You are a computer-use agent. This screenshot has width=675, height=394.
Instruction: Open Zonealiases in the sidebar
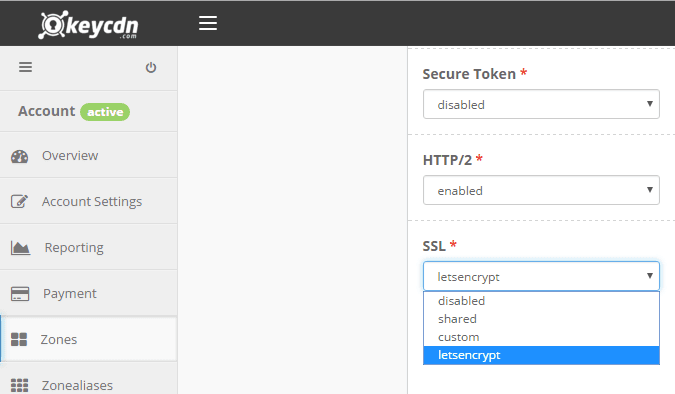(89, 379)
